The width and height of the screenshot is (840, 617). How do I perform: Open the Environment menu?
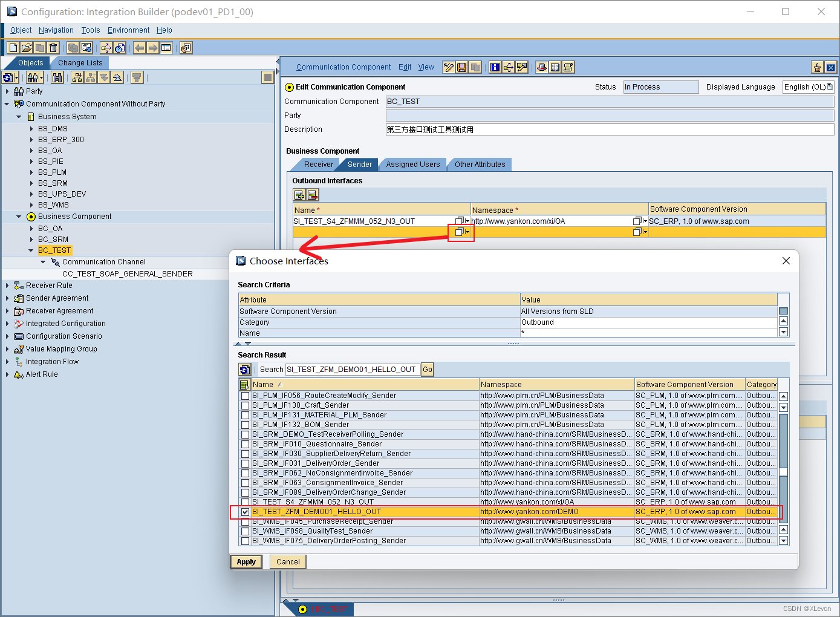coord(129,30)
